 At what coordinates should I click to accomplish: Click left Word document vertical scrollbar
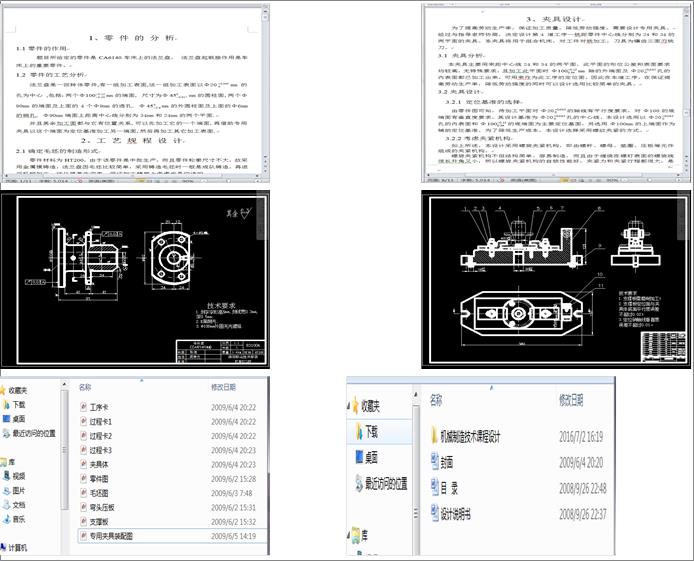[x=266, y=88]
